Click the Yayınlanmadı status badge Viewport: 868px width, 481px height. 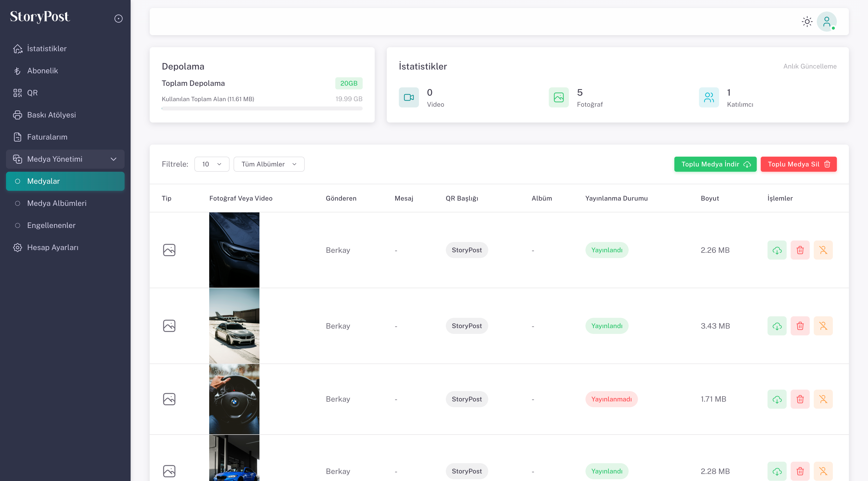611,399
